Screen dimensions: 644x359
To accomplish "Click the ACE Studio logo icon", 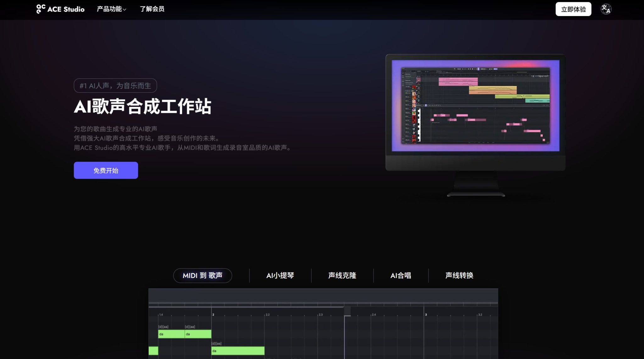I will tap(41, 9).
